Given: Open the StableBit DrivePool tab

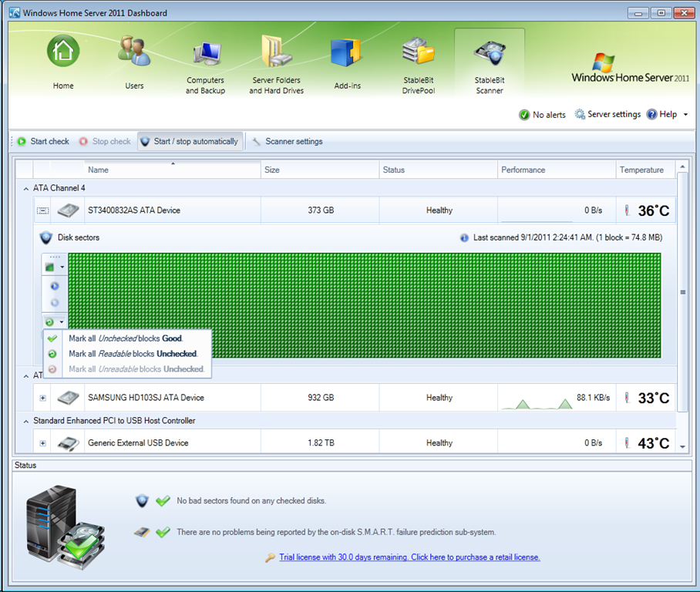Looking at the screenshot, I should click(x=419, y=66).
